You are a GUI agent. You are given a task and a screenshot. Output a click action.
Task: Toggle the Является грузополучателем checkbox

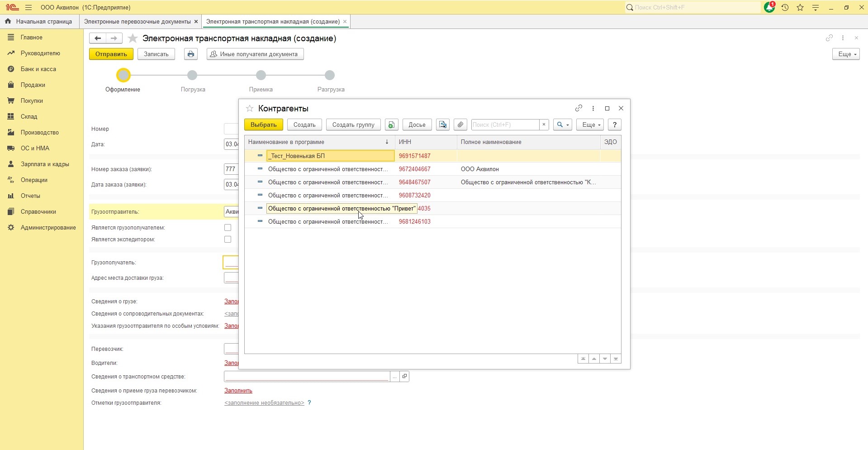pos(228,227)
